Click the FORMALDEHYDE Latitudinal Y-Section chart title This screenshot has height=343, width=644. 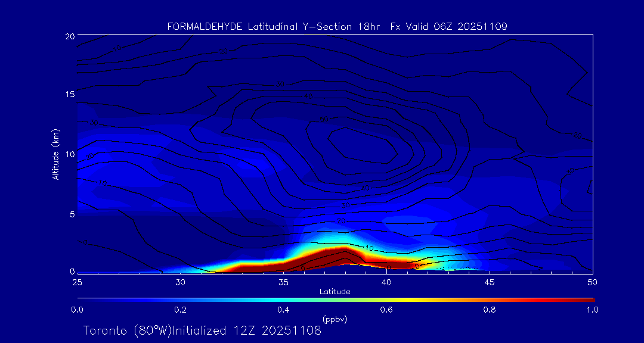pyautogui.click(x=337, y=27)
